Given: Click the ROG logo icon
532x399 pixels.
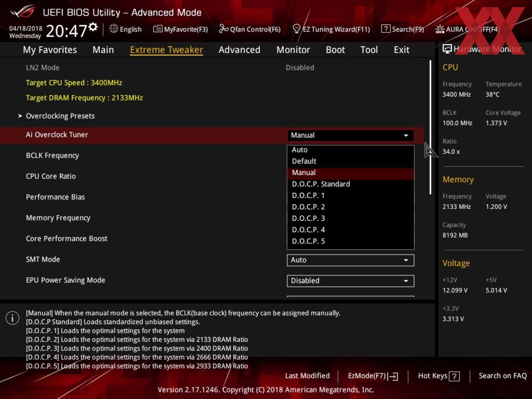Looking at the screenshot, I should click(x=22, y=12).
